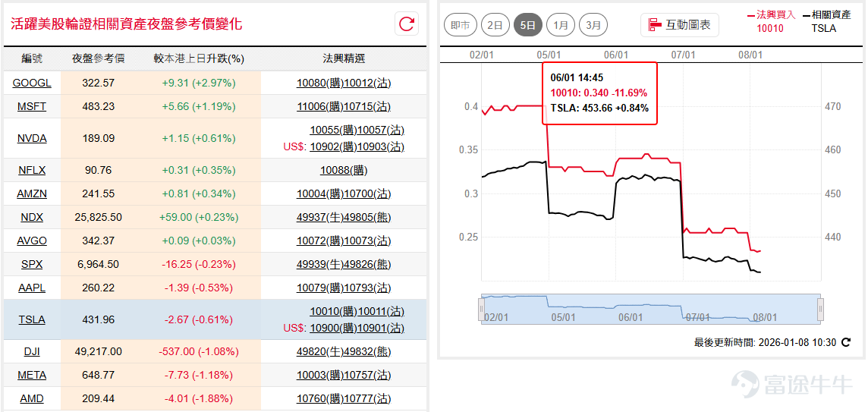Open the AMD ticker link

click(x=32, y=398)
